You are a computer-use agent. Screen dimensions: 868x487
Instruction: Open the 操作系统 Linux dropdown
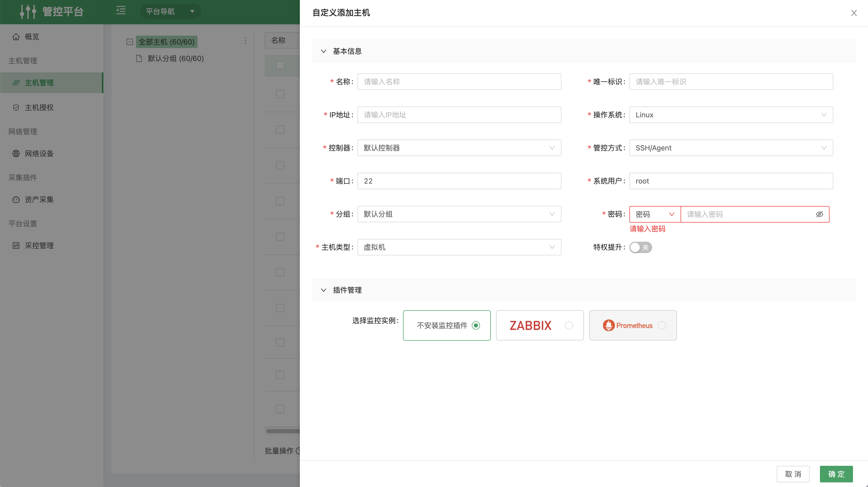click(x=731, y=115)
